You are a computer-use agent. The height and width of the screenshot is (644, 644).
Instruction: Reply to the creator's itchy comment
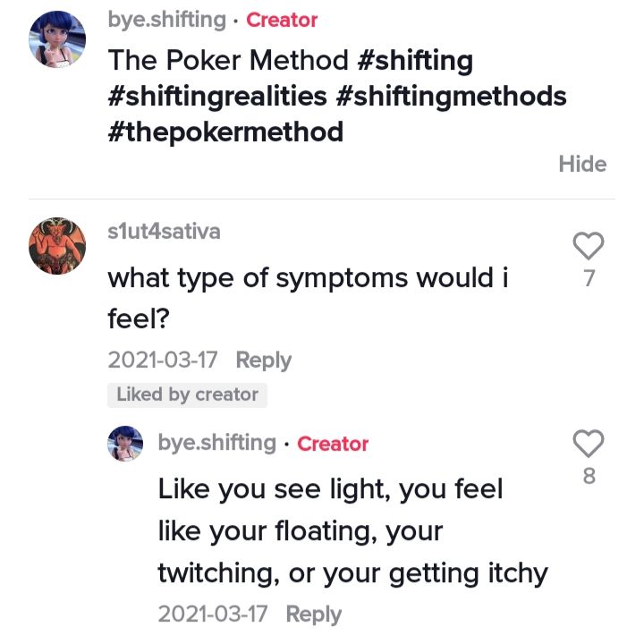coord(314,614)
